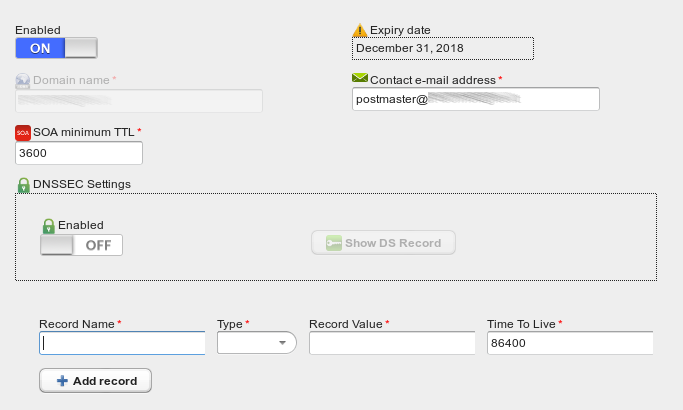The image size is (683, 410).
Task: Click the key icon in Show DS Record
Action: 334,243
